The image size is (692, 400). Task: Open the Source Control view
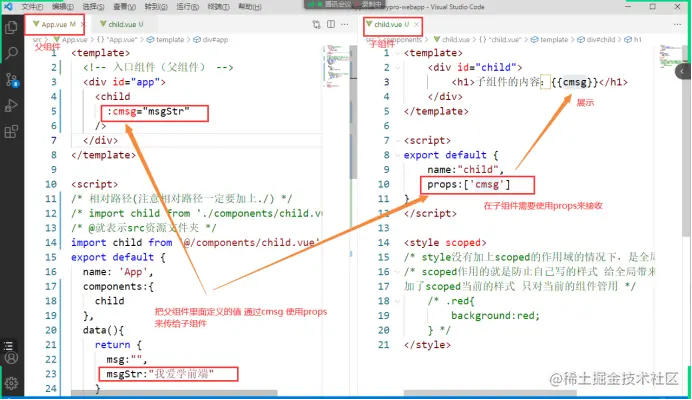tap(11, 80)
